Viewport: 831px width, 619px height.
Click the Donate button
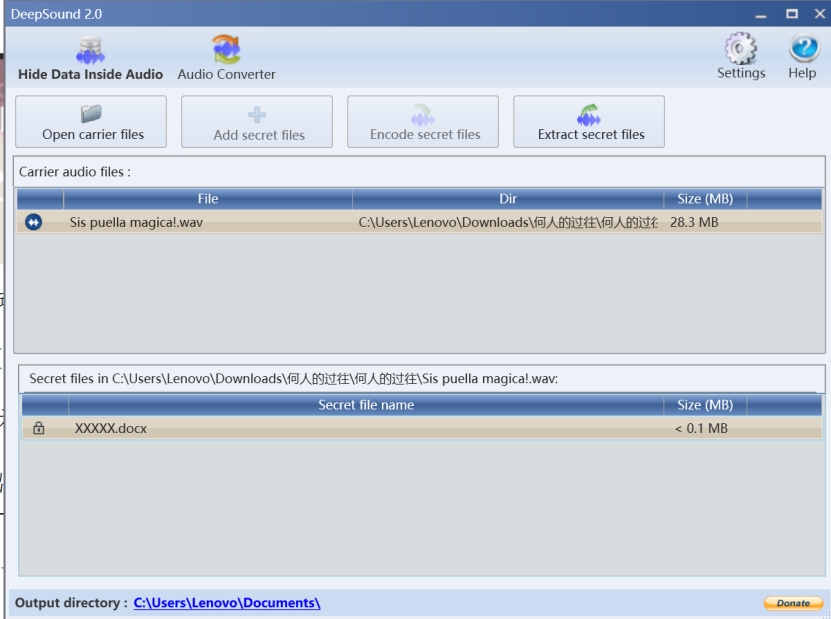point(793,603)
